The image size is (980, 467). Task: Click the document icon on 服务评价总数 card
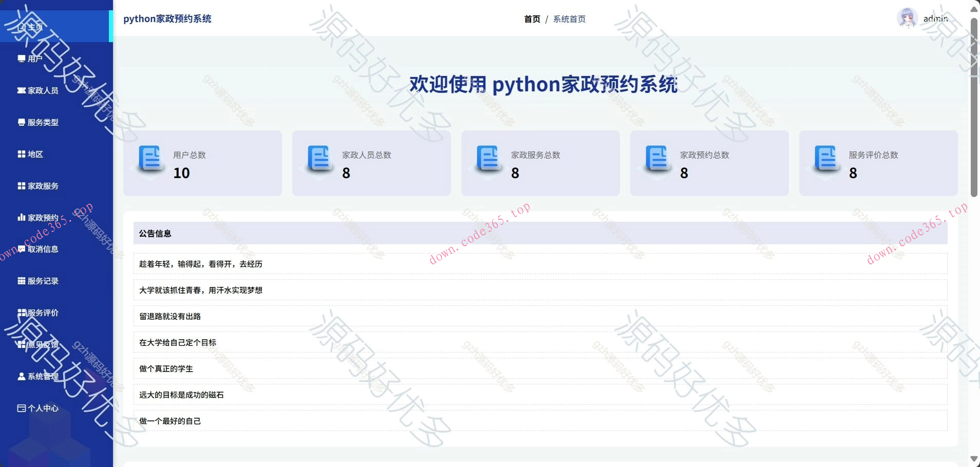(826, 159)
